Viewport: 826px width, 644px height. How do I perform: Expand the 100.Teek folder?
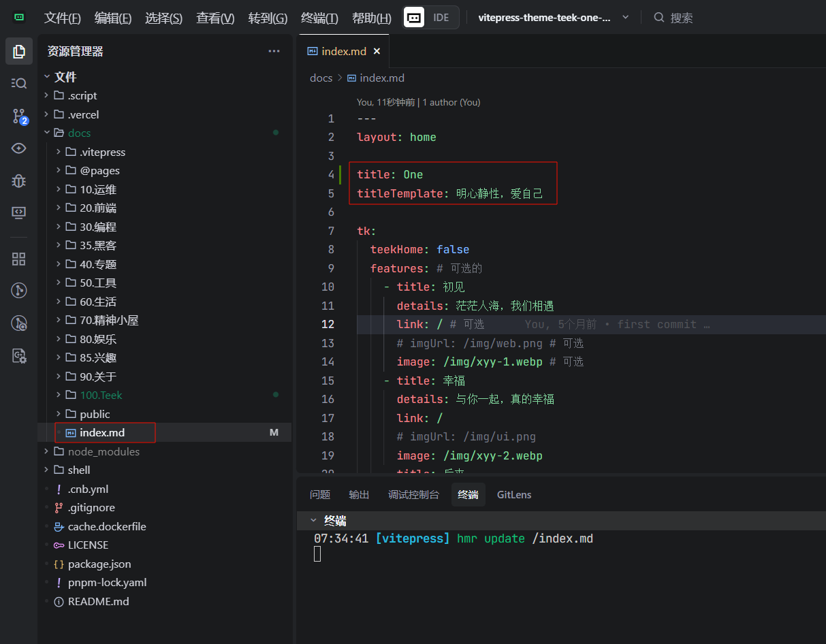tap(165, 395)
